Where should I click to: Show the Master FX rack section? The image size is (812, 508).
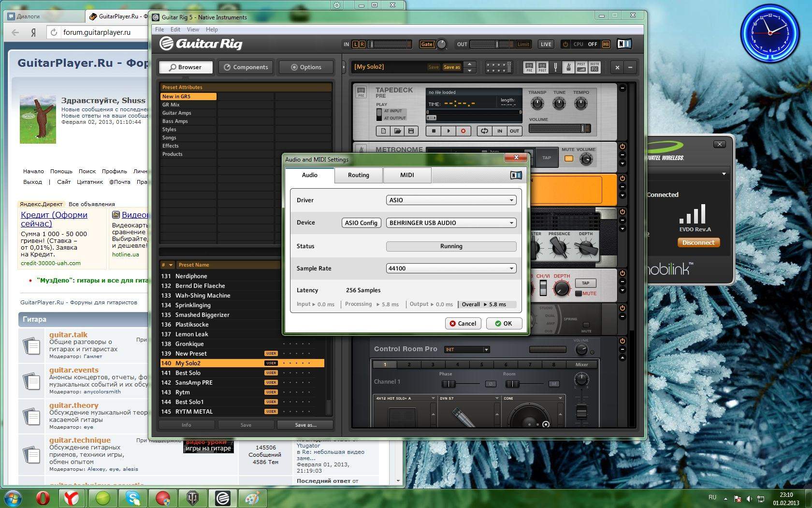click(x=594, y=67)
